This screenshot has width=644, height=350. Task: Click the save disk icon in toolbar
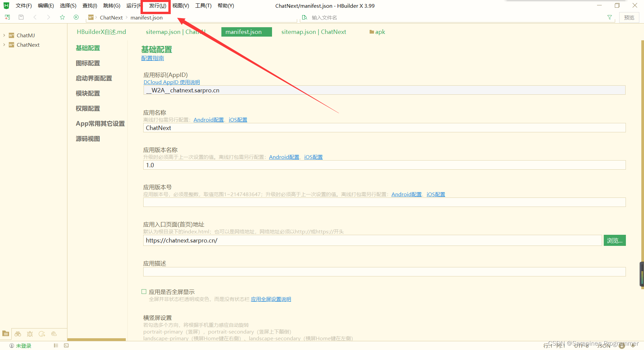pyautogui.click(x=21, y=17)
